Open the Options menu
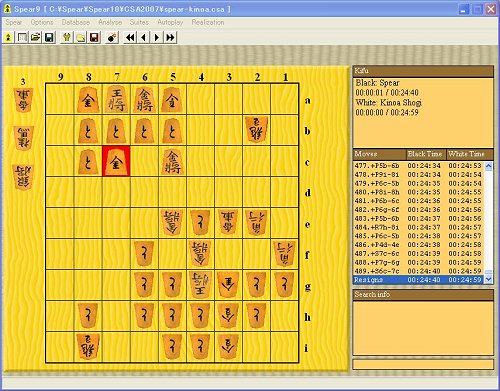 [x=42, y=22]
